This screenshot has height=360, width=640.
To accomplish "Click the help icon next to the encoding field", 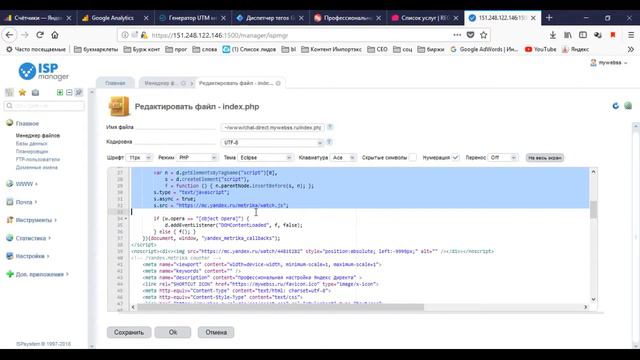I will pos(329,142).
